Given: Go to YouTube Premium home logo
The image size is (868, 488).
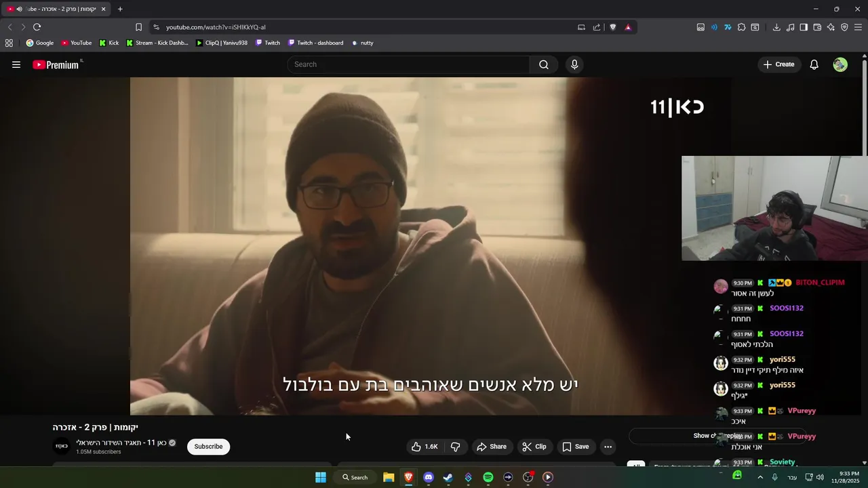Looking at the screenshot, I should [57, 64].
